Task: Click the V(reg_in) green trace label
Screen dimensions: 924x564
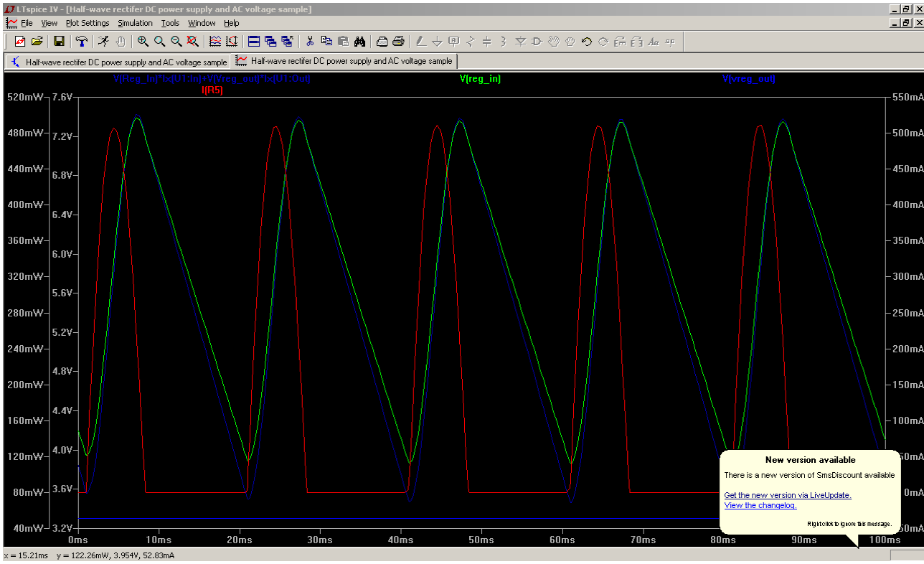Action: (x=480, y=79)
